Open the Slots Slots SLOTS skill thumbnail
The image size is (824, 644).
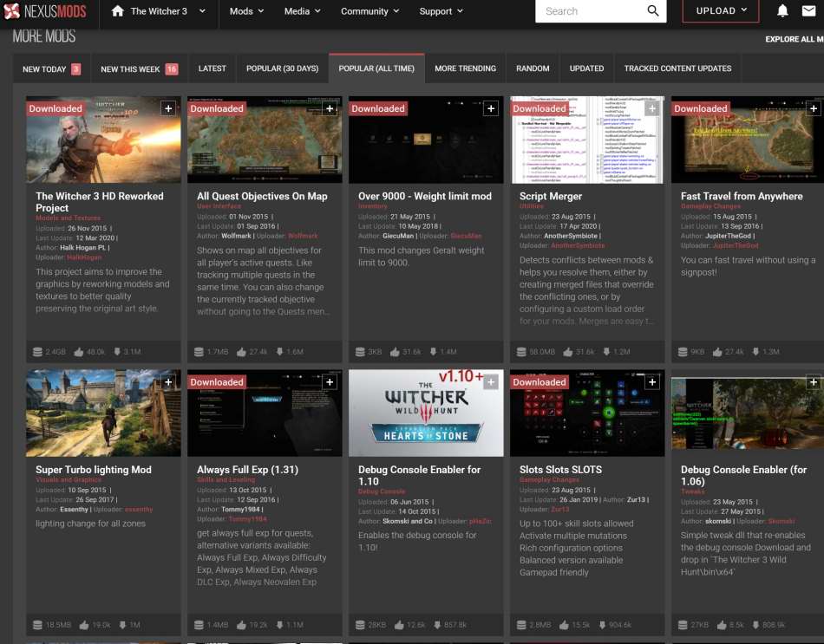(587, 413)
